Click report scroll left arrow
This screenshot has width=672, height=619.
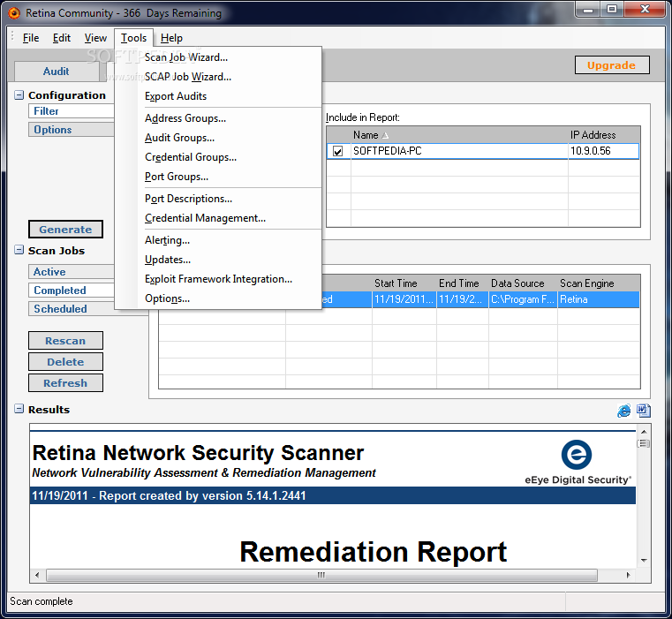click(37, 575)
